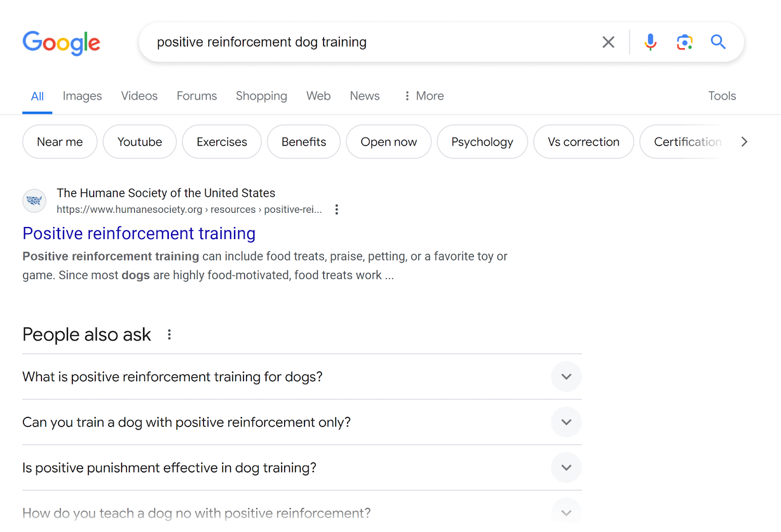Click the Google logo
Image resolution: width=781 pixels, height=532 pixels.
click(62, 43)
